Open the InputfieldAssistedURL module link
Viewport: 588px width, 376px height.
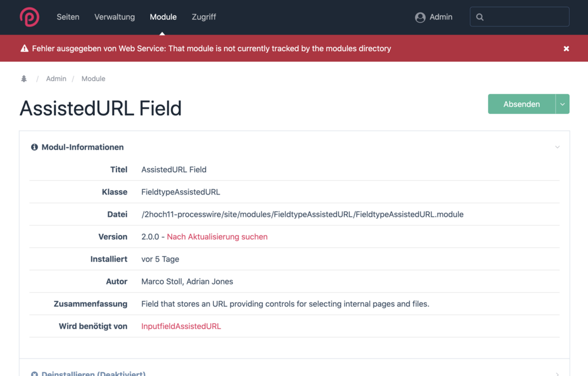coord(181,326)
